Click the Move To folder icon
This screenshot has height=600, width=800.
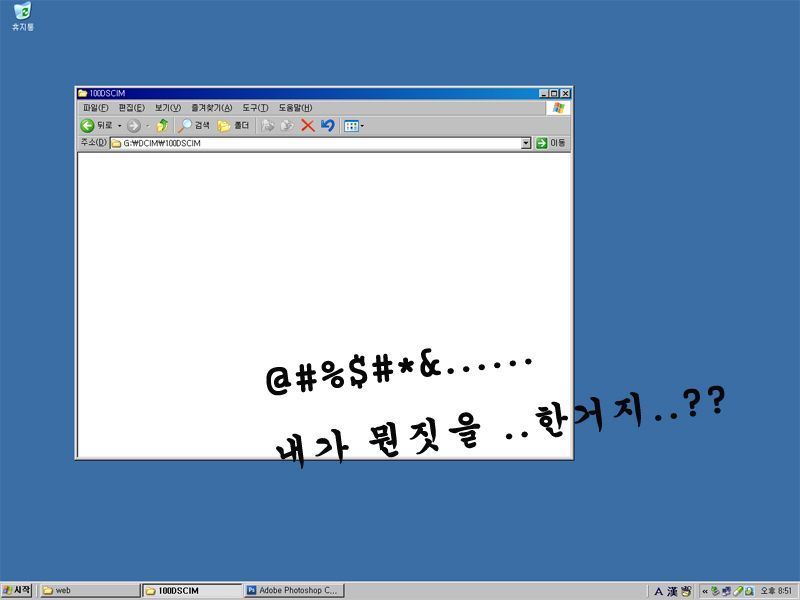pos(268,126)
